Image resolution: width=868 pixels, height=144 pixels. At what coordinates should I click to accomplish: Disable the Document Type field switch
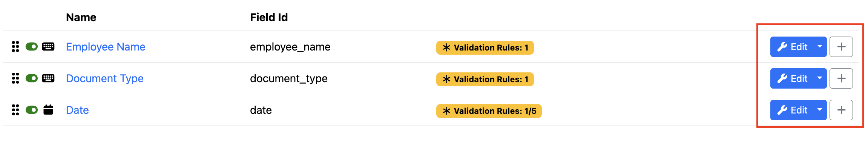click(x=32, y=78)
